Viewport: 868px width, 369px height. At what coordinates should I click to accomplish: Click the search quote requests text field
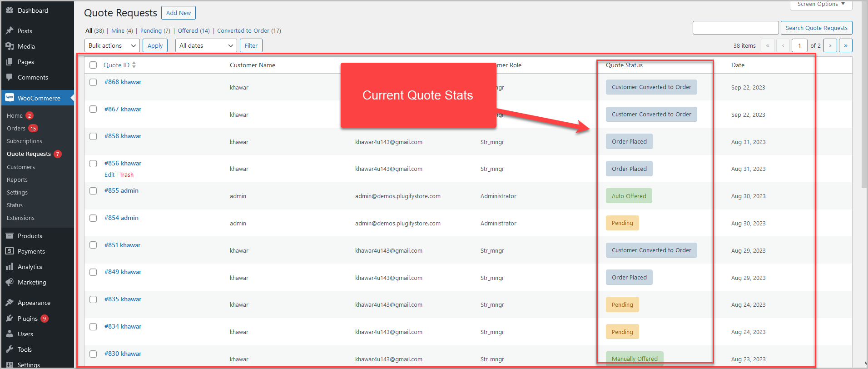735,28
